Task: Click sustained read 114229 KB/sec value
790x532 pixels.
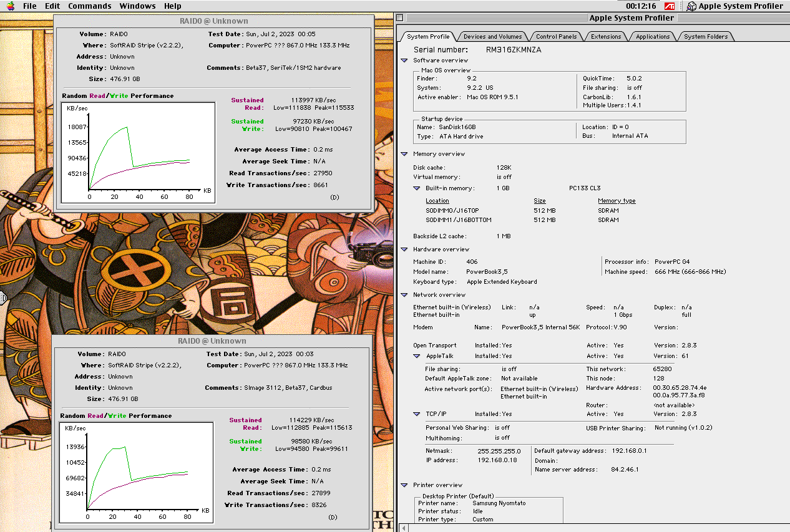Action: click(x=311, y=420)
